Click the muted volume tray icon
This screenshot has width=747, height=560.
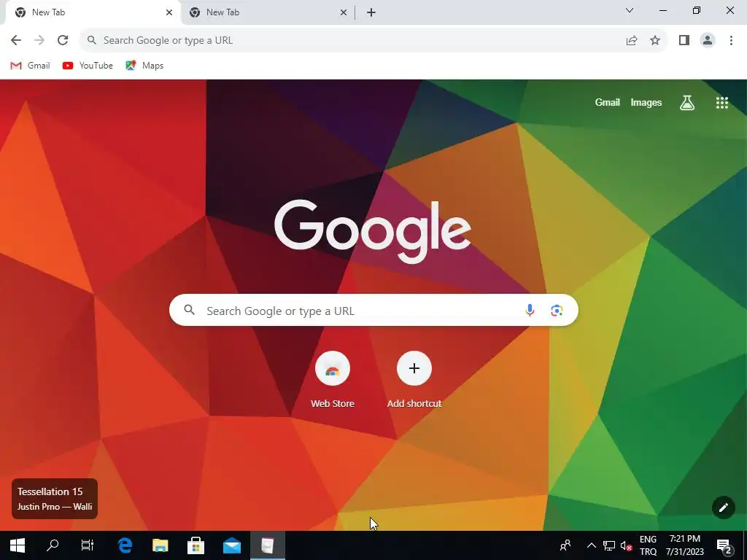pyautogui.click(x=626, y=545)
